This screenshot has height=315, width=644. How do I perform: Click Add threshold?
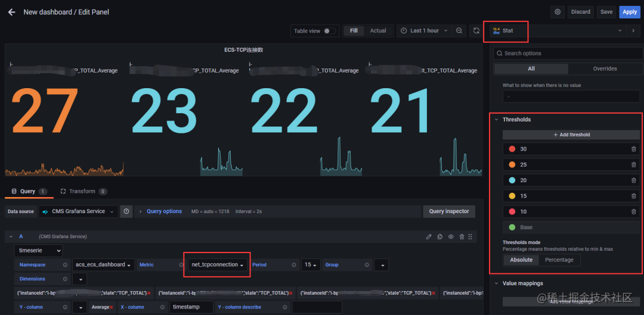click(x=571, y=135)
